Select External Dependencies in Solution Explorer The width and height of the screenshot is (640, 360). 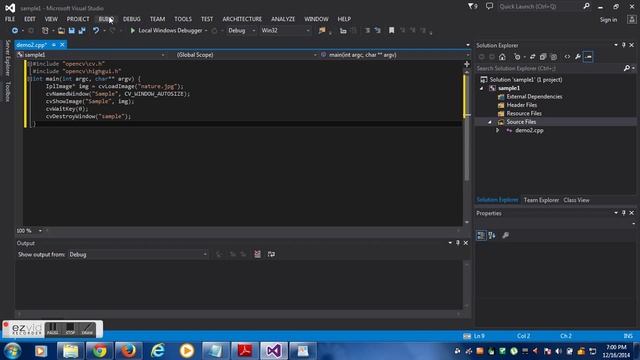pyautogui.click(x=534, y=97)
